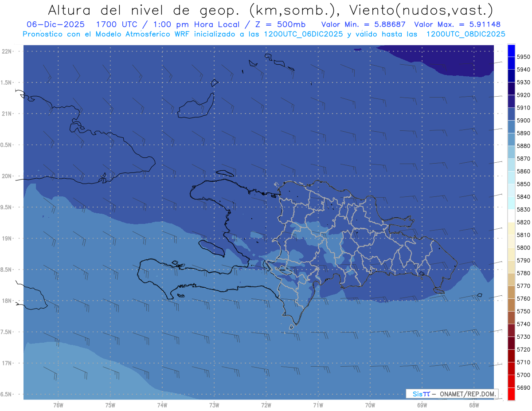Click the '5750' colorbar value
Image resolution: width=532 pixels, height=411 pixels.
coord(524,311)
